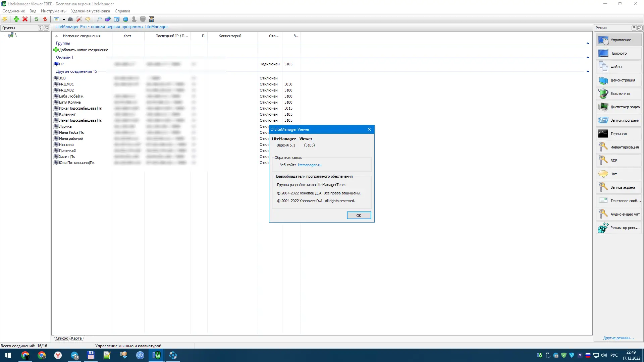Open the litemanager.ru website link

(309, 165)
